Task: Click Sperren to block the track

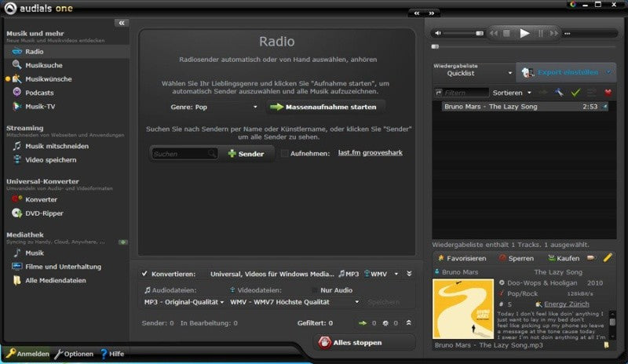Action: [x=517, y=258]
